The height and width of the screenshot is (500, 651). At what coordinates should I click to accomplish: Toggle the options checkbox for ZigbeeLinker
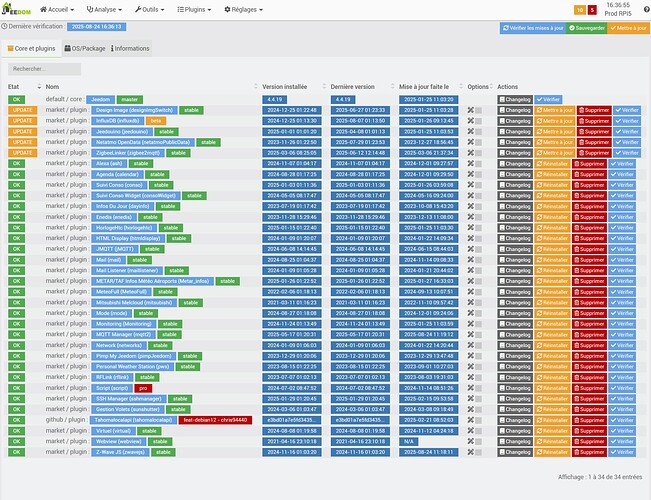pyautogui.click(x=479, y=153)
